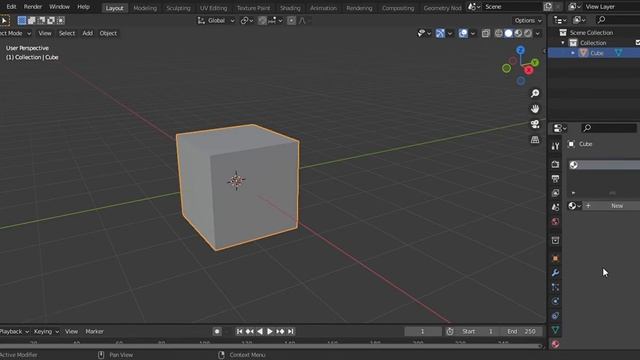Select the Tool properties tab icon
The image size is (640, 360).
(x=555, y=146)
